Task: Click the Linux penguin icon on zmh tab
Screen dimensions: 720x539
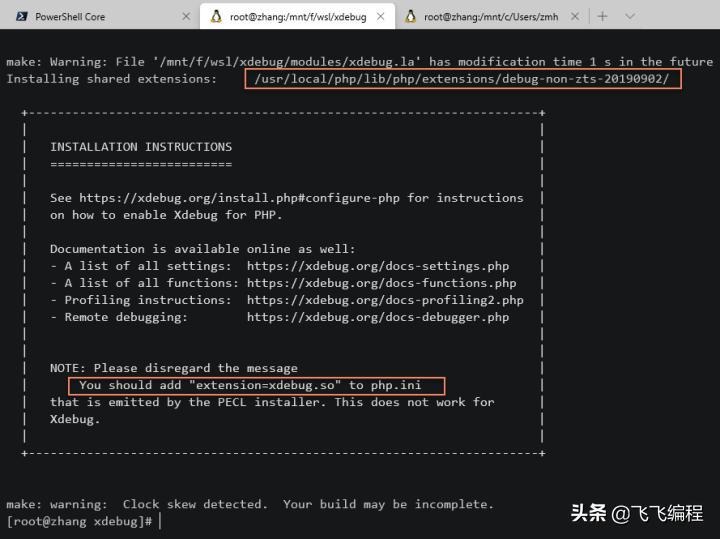Action: click(x=411, y=17)
